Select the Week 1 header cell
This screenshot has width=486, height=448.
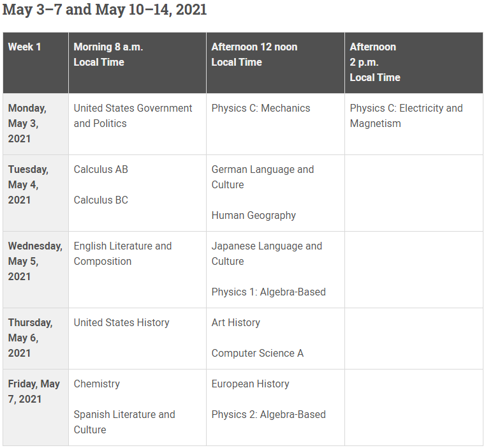pos(24,47)
